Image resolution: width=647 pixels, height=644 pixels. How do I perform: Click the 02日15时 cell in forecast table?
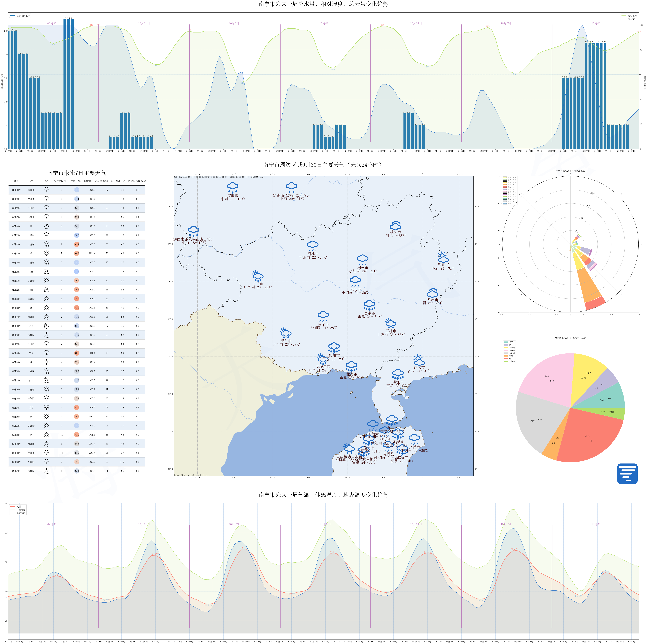(16, 299)
